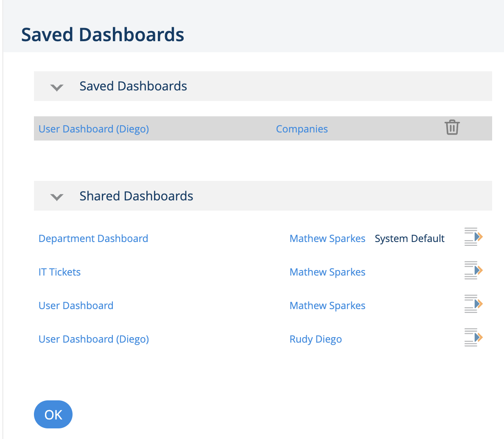Select the highlighted User Dashboard (Diego) row

(x=212, y=129)
